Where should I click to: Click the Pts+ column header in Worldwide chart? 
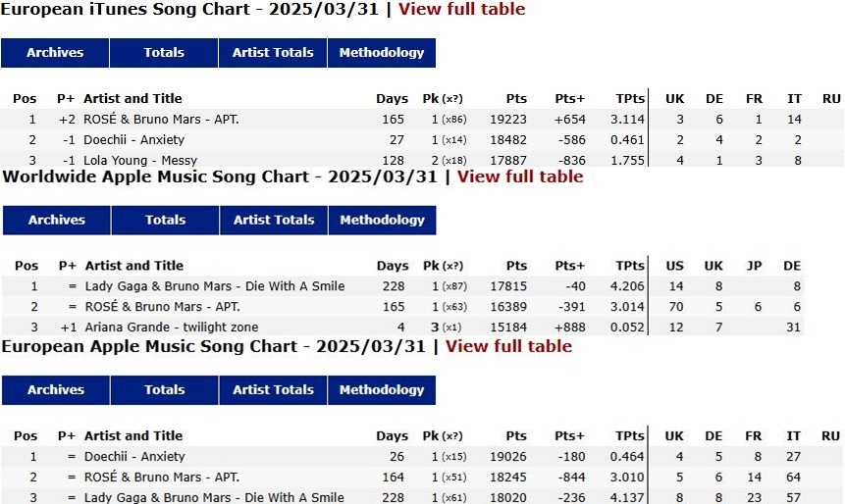(x=569, y=266)
